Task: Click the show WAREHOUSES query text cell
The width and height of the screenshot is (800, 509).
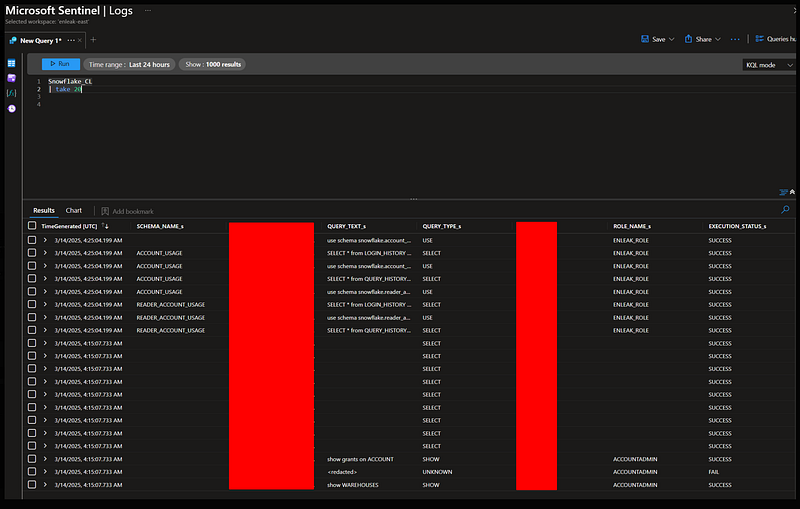Action: coord(353,485)
